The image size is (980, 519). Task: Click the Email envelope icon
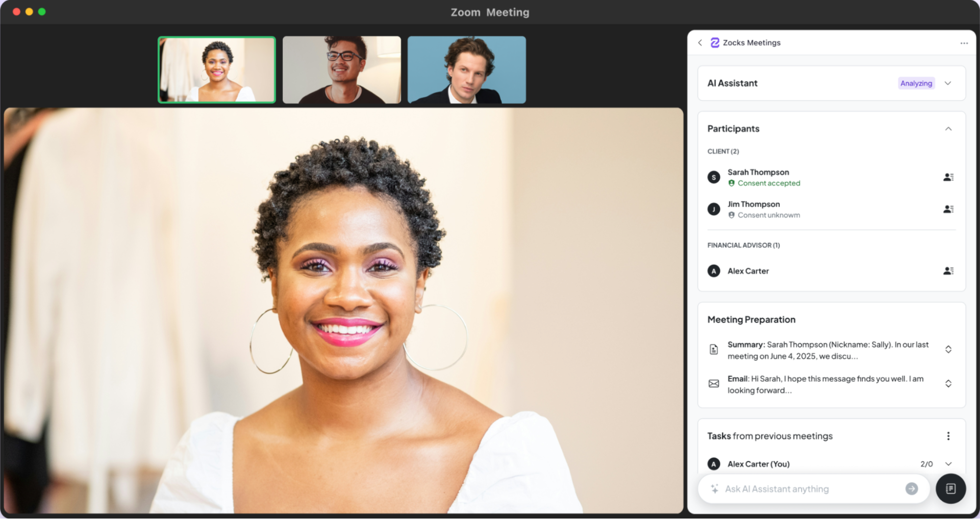click(714, 384)
